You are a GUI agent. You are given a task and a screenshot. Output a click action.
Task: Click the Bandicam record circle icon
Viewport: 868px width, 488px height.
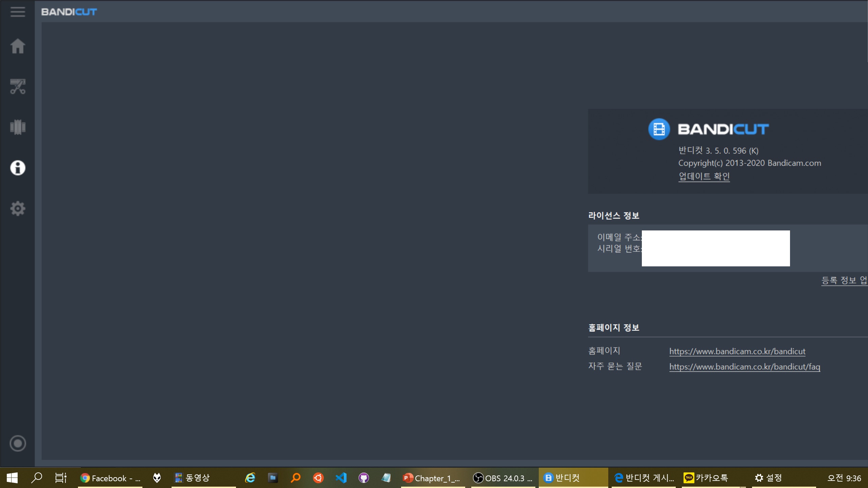pos(18,443)
